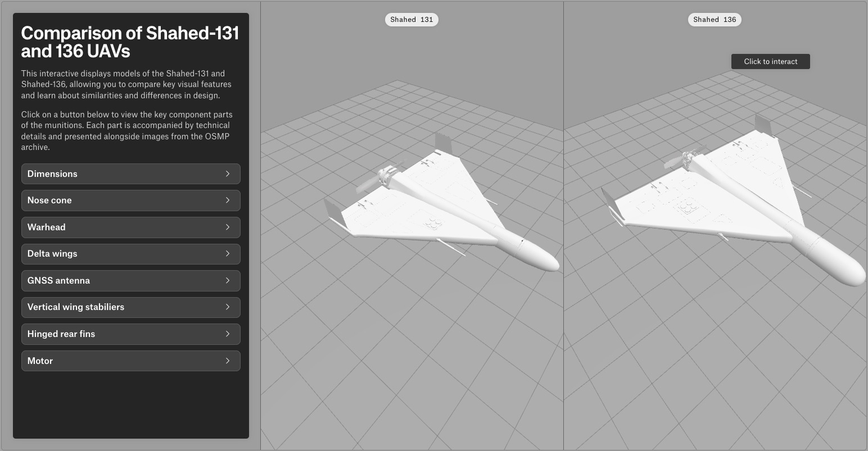The image size is (868, 451).
Task: Click the chevron icon on the Motor row
Action: click(x=228, y=361)
